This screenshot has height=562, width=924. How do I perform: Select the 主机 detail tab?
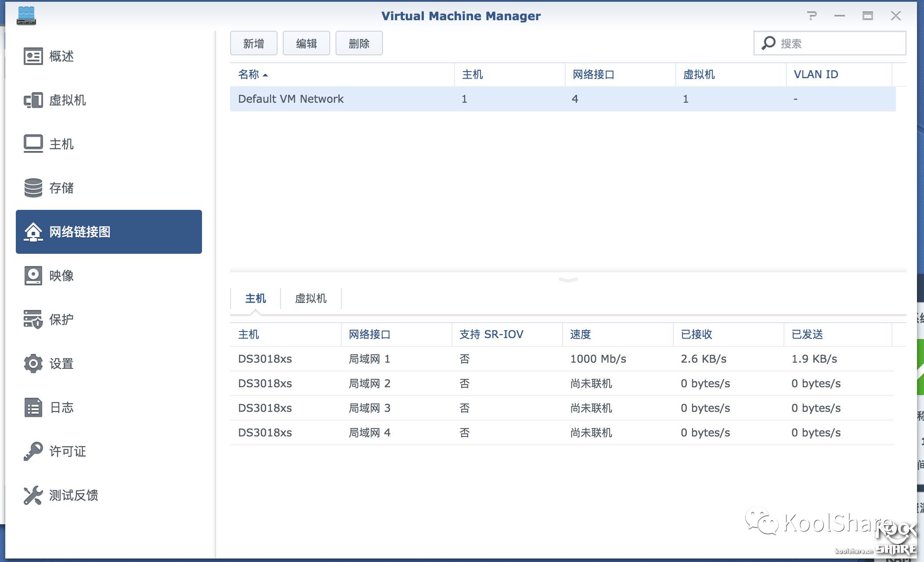click(x=255, y=299)
